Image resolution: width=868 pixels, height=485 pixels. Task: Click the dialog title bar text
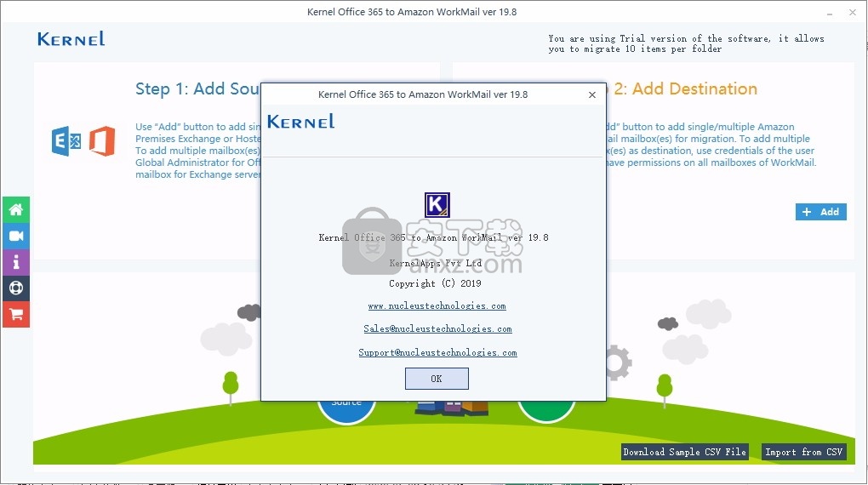423,94
